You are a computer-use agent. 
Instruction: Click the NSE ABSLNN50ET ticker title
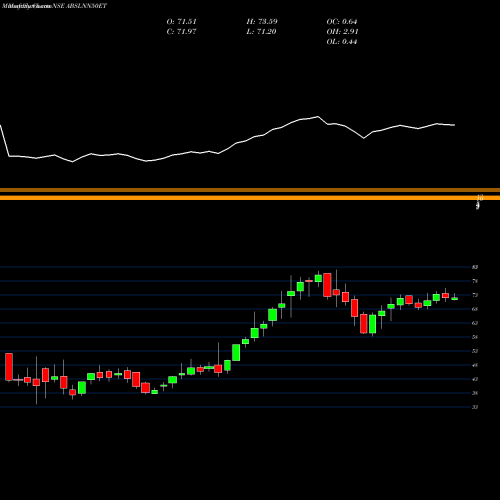tap(80, 6)
